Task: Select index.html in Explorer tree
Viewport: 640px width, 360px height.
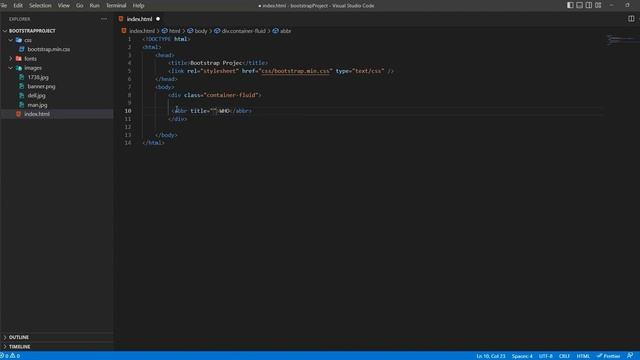Action: point(57,114)
